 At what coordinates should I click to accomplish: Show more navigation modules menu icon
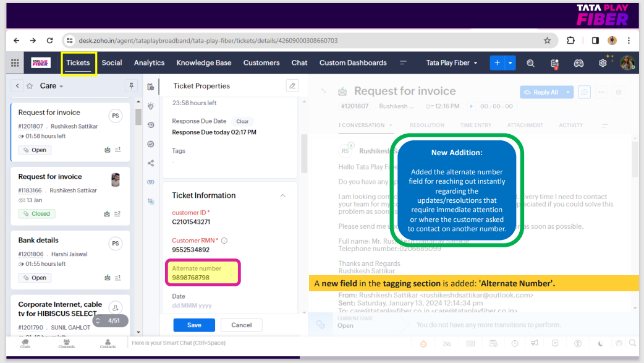point(404,63)
